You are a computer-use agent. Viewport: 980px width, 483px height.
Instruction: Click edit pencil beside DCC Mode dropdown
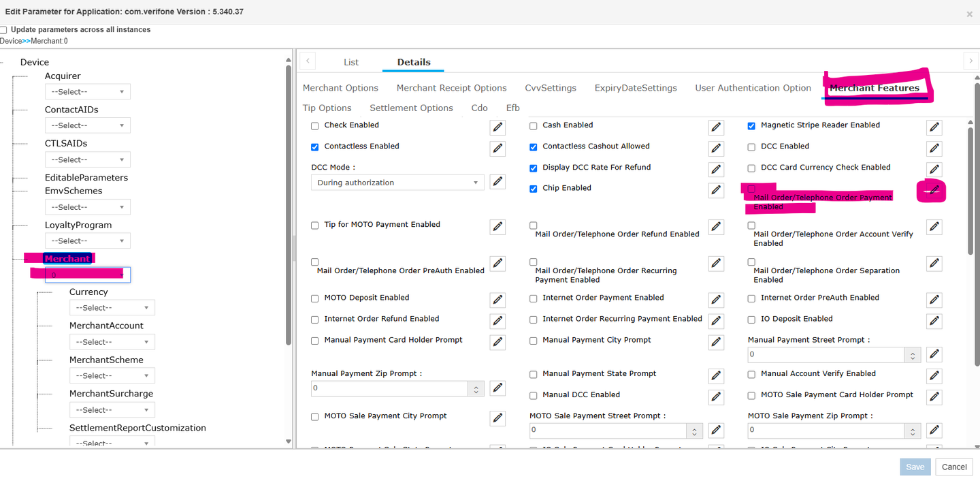click(x=497, y=181)
